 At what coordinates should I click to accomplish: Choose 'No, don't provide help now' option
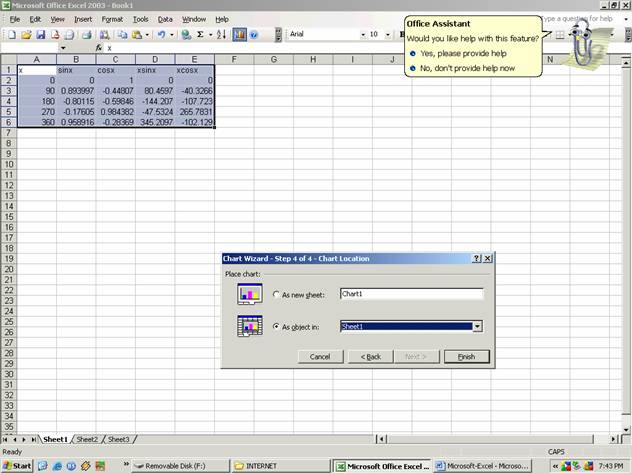coord(468,68)
